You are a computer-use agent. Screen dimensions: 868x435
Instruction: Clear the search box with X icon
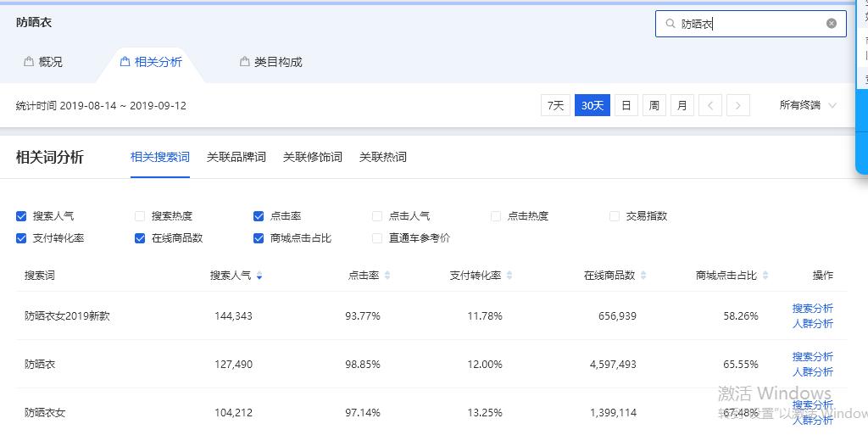click(832, 23)
